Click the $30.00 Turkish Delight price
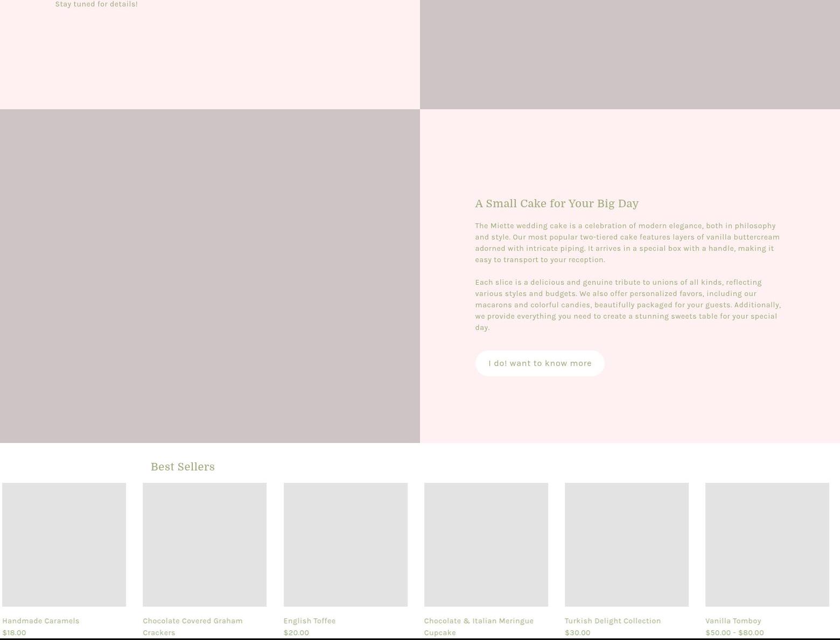This screenshot has width=840, height=640. tap(577, 632)
